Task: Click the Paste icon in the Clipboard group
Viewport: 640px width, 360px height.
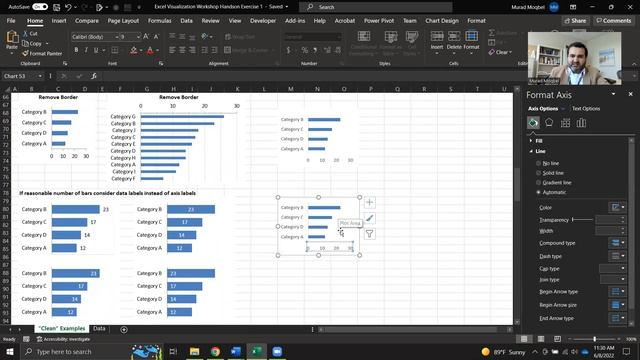Action: coord(12,38)
